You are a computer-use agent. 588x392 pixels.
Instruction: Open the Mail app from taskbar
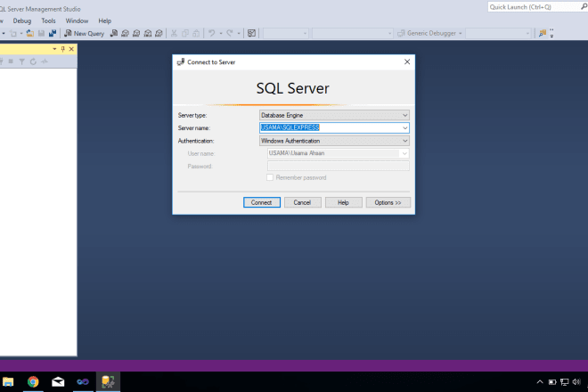(x=58, y=382)
